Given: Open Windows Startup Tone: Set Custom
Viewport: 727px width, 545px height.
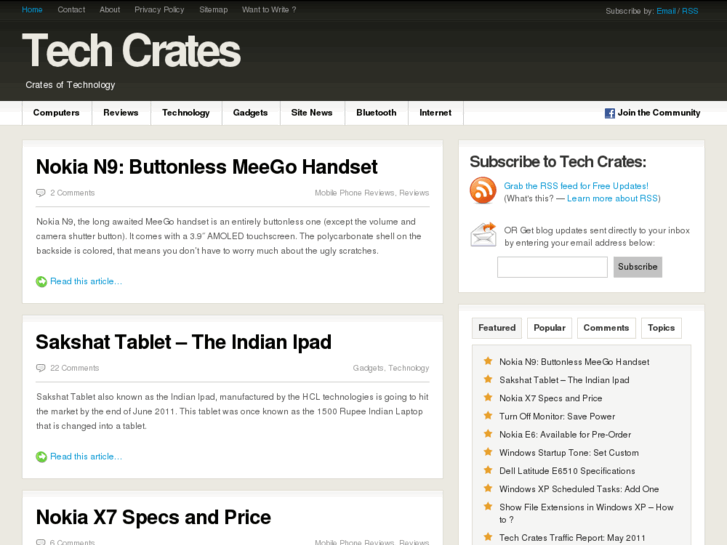Looking at the screenshot, I should (569, 453).
